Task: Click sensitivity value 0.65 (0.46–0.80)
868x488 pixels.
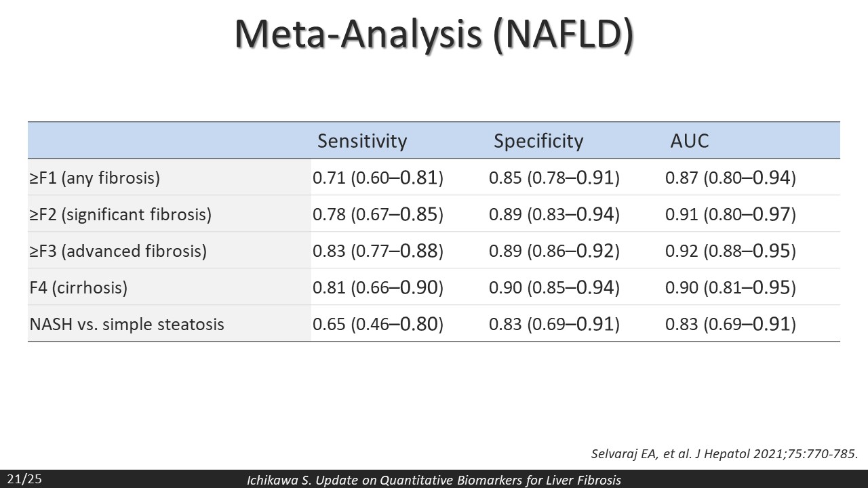Action: (378, 325)
